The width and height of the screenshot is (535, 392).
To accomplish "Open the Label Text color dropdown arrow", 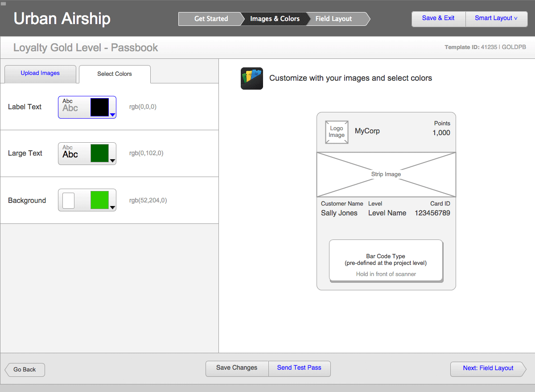I will coord(113,115).
